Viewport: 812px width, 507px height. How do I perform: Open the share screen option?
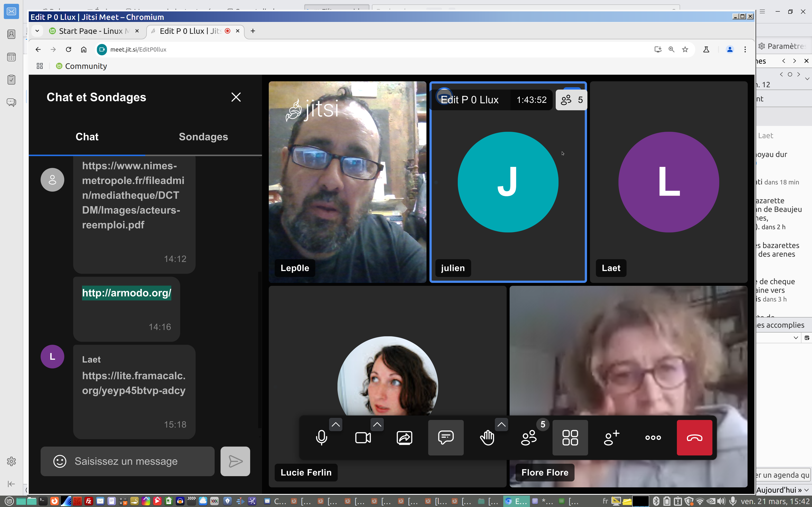(x=404, y=437)
